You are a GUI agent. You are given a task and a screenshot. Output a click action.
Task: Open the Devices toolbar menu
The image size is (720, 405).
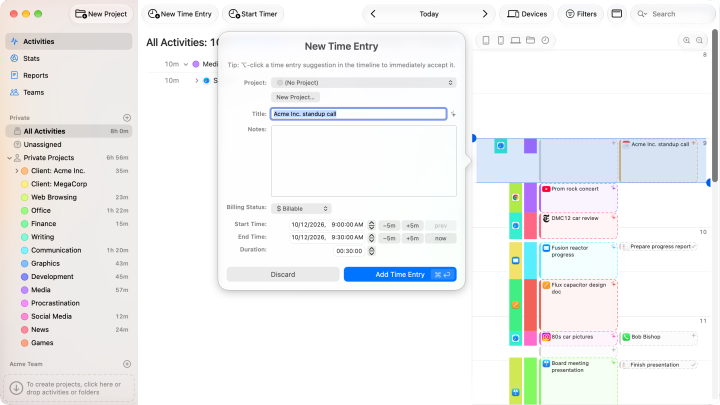[527, 14]
